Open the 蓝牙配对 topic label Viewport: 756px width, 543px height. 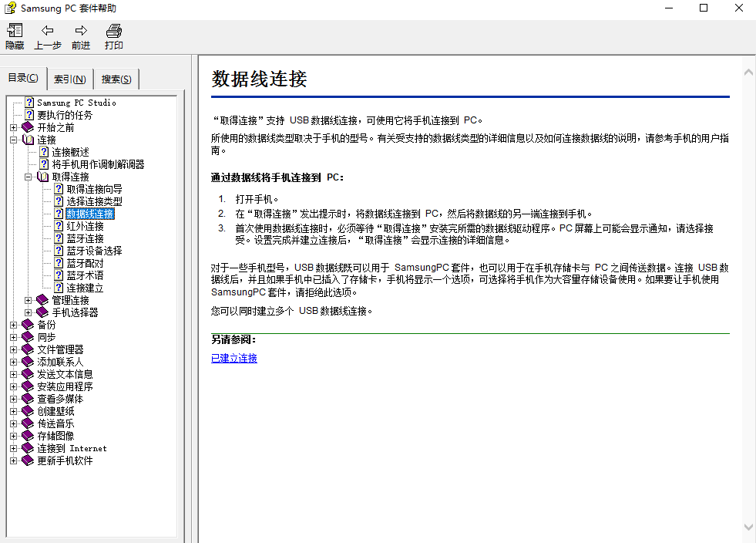tap(86, 263)
